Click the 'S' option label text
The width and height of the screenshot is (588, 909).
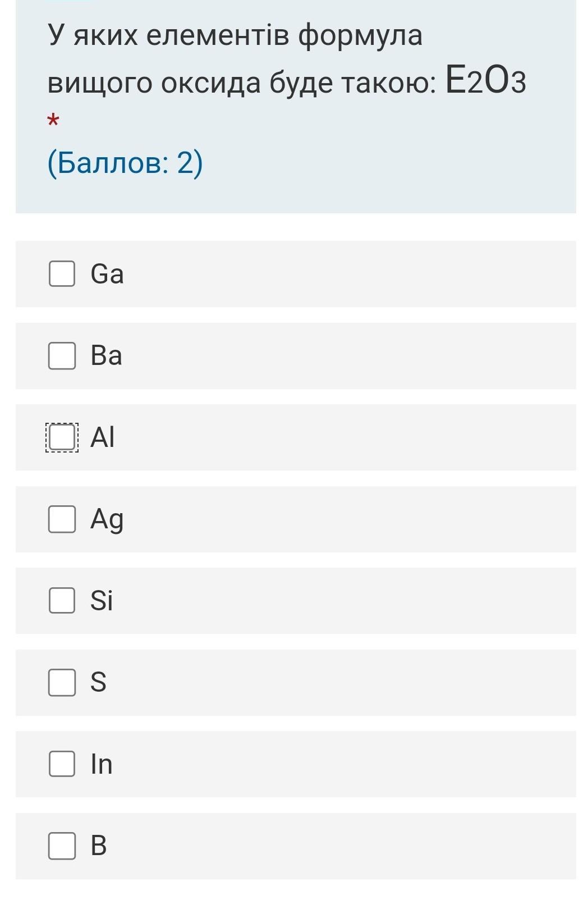click(98, 683)
